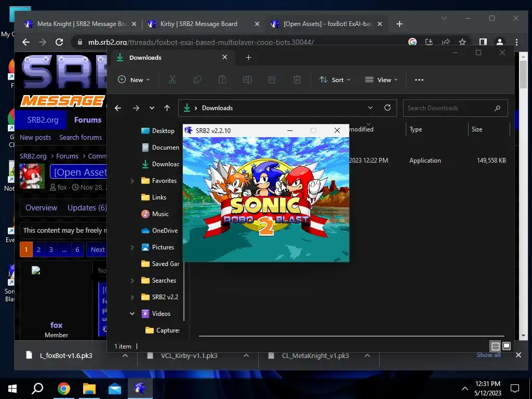
Task: Expand the Favorites folder
Action: coord(132,181)
